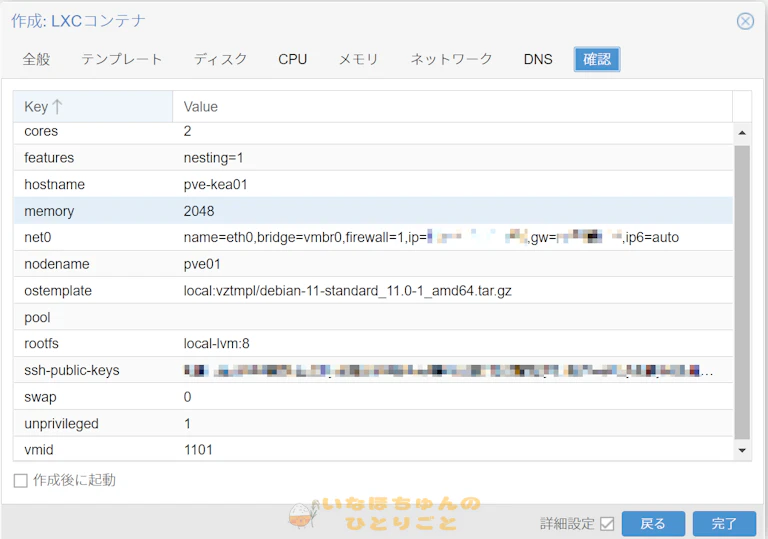Select the pool row
768x539 pixels.
point(373,318)
